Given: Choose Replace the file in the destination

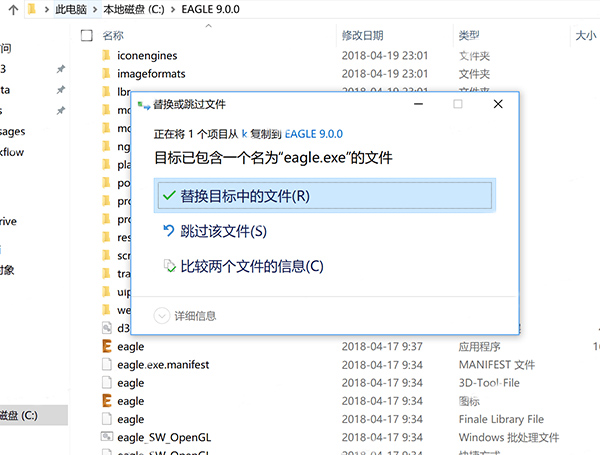Looking at the screenshot, I should tap(324, 196).
